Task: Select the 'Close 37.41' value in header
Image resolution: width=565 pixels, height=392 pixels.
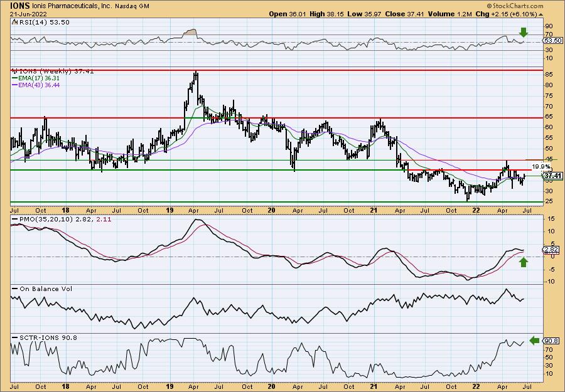Action: coord(405,14)
